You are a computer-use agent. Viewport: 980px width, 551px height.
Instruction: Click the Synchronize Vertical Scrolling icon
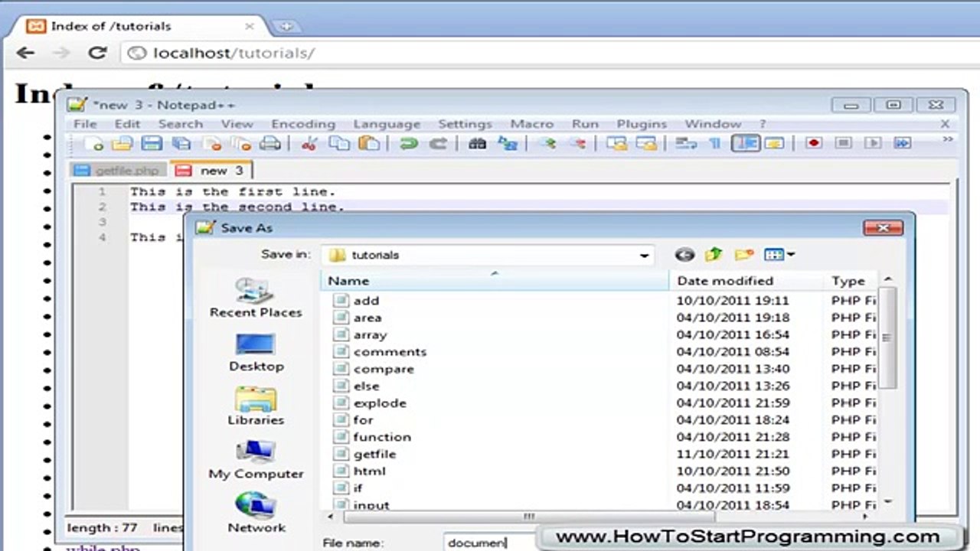616,143
